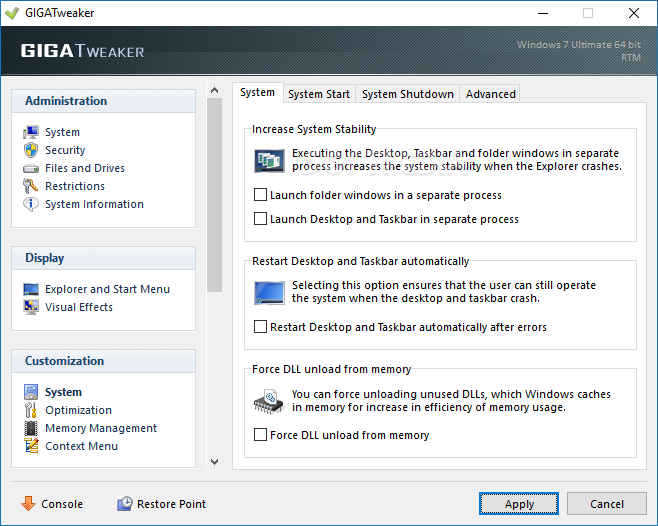Image resolution: width=658 pixels, height=526 pixels.
Task: Click the Restart Desktop blue monitor icon
Action: pos(269,293)
